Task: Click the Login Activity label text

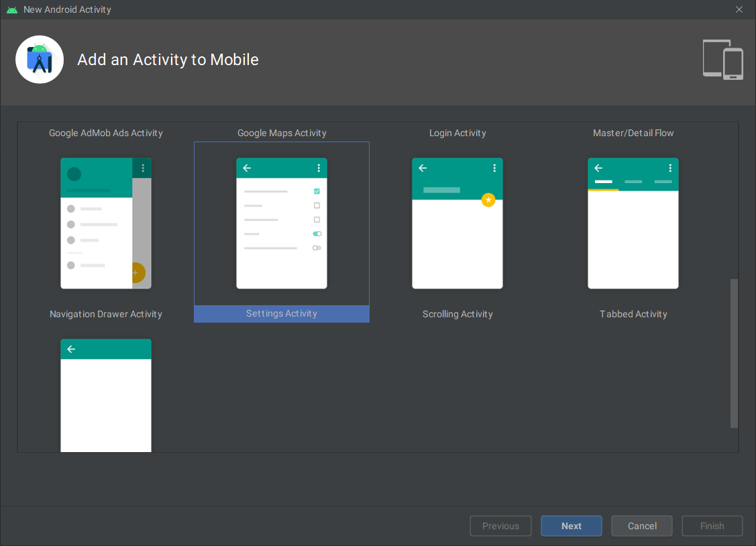Action: point(457,132)
